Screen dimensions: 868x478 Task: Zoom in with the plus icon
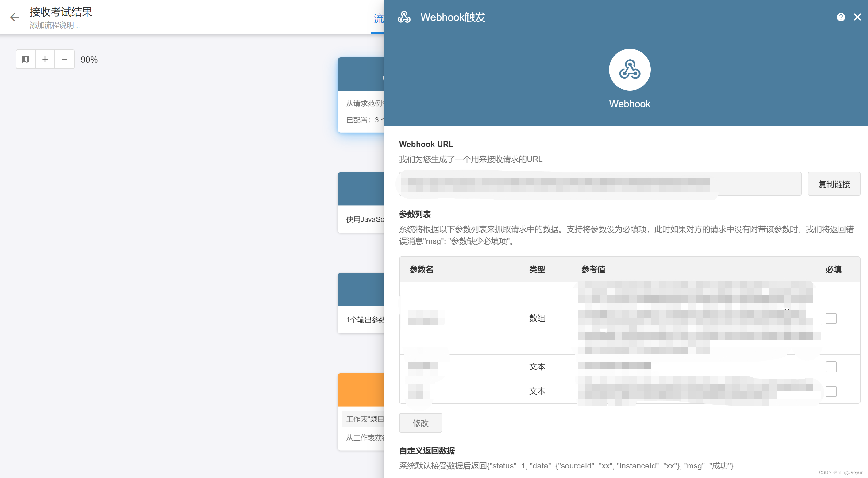coord(45,59)
